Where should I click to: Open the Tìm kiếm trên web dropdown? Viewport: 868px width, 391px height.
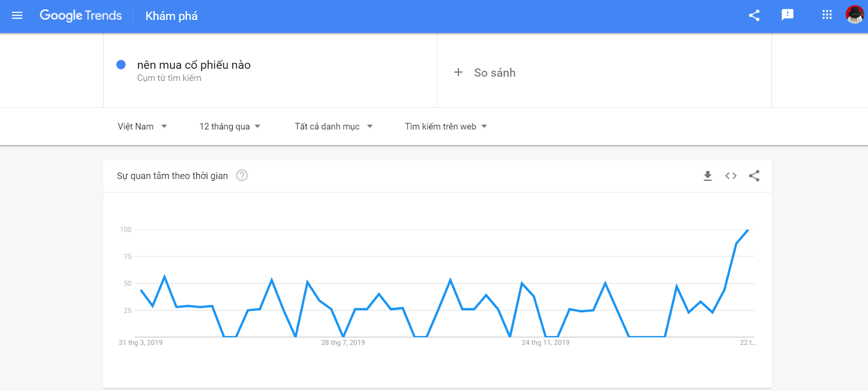(x=445, y=127)
